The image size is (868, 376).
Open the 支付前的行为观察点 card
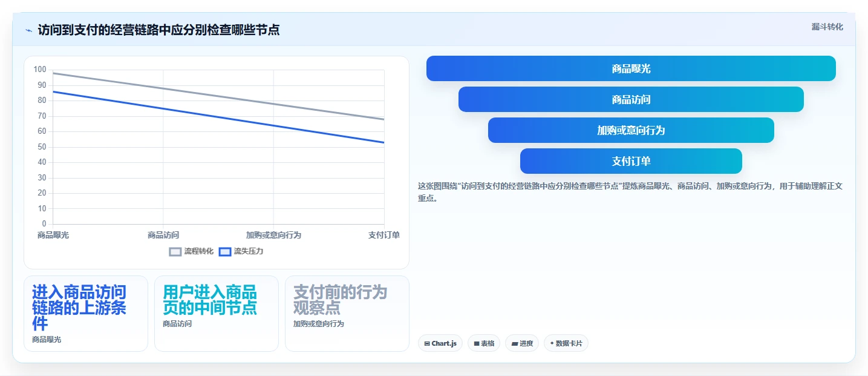coord(347,314)
